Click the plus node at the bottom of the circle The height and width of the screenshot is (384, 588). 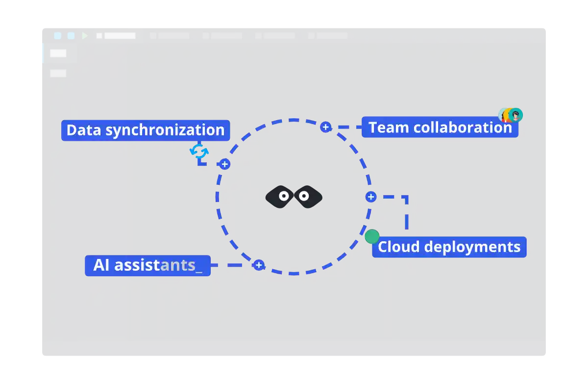(258, 265)
